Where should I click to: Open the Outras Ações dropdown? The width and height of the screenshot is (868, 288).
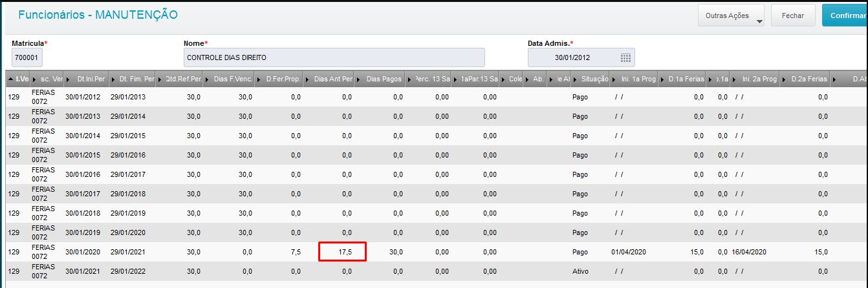[731, 15]
